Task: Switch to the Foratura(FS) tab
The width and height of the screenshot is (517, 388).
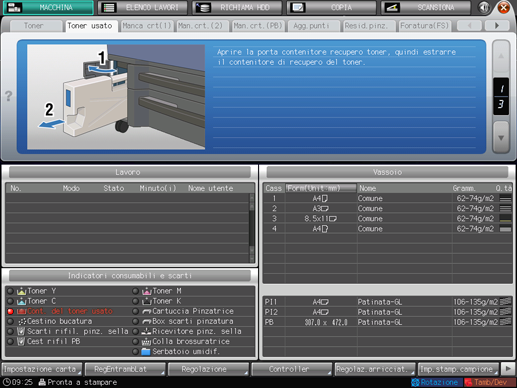Action: pyautogui.click(x=424, y=26)
